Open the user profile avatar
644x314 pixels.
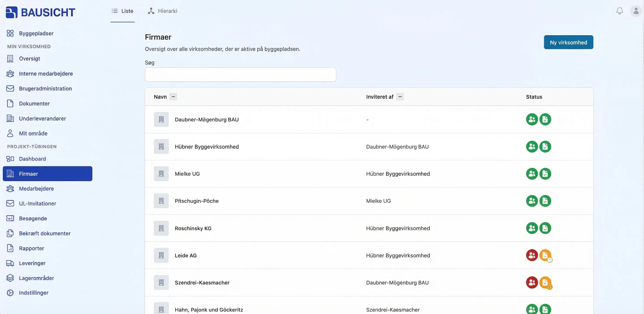click(x=636, y=11)
